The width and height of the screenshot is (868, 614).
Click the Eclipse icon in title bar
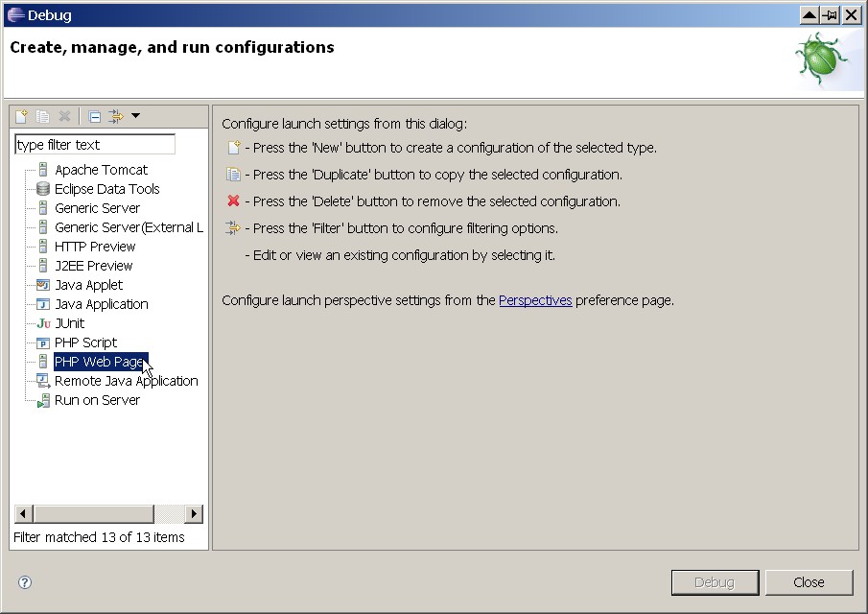(15, 15)
